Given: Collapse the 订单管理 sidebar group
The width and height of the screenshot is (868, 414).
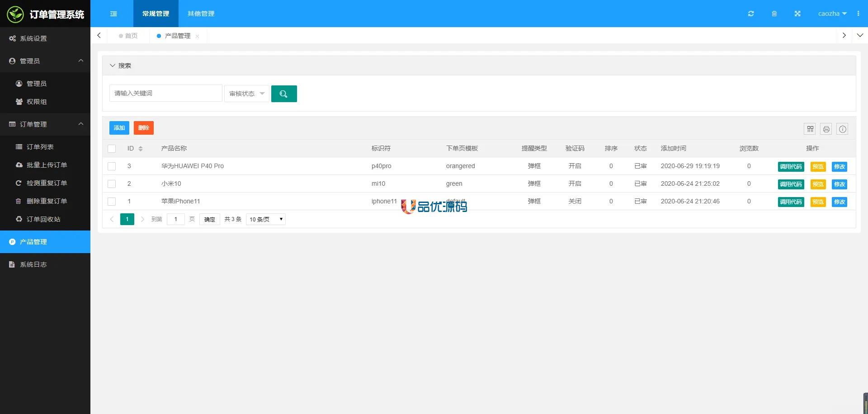Looking at the screenshot, I should click(x=45, y=124).
